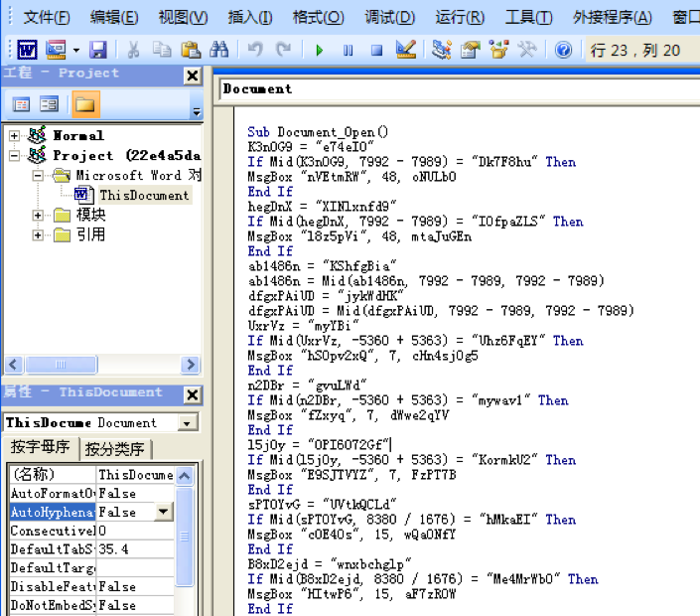Select the 引用 folder item
This screenshot has height=616, width=700.
click(x=91, y=234)
